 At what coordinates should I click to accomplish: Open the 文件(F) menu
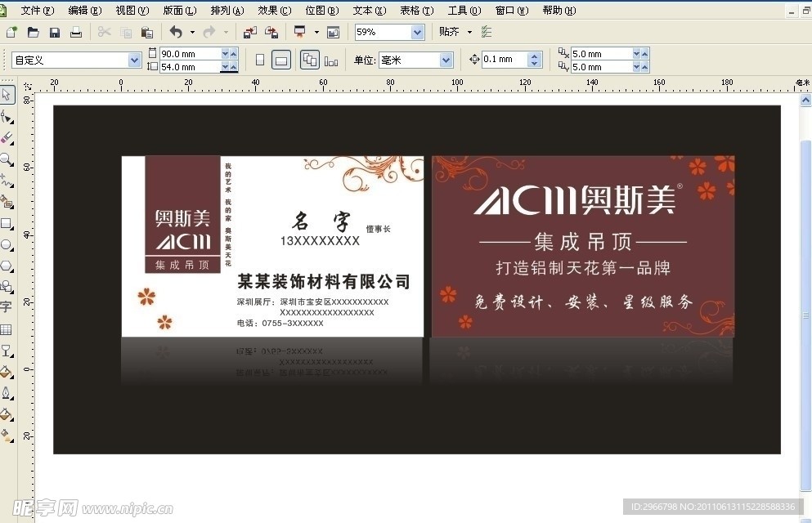click(38, 11)
